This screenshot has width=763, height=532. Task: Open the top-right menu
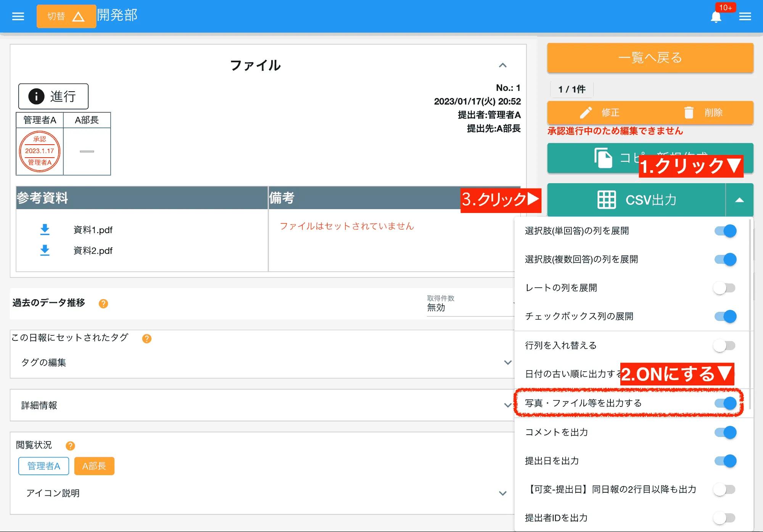click(x=745, y=16)
